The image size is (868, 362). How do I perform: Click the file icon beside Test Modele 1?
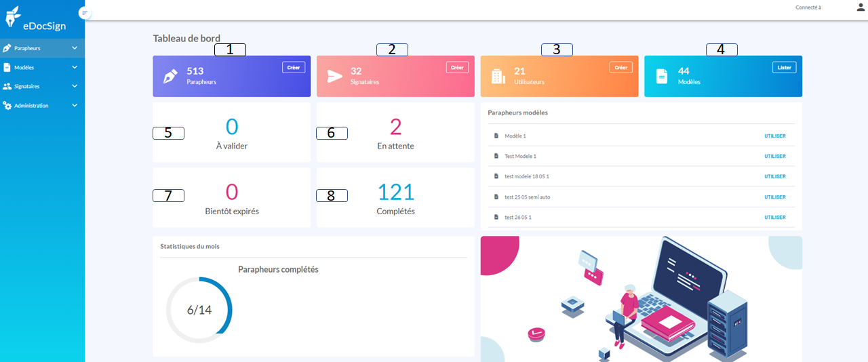(x=496, y=156)
